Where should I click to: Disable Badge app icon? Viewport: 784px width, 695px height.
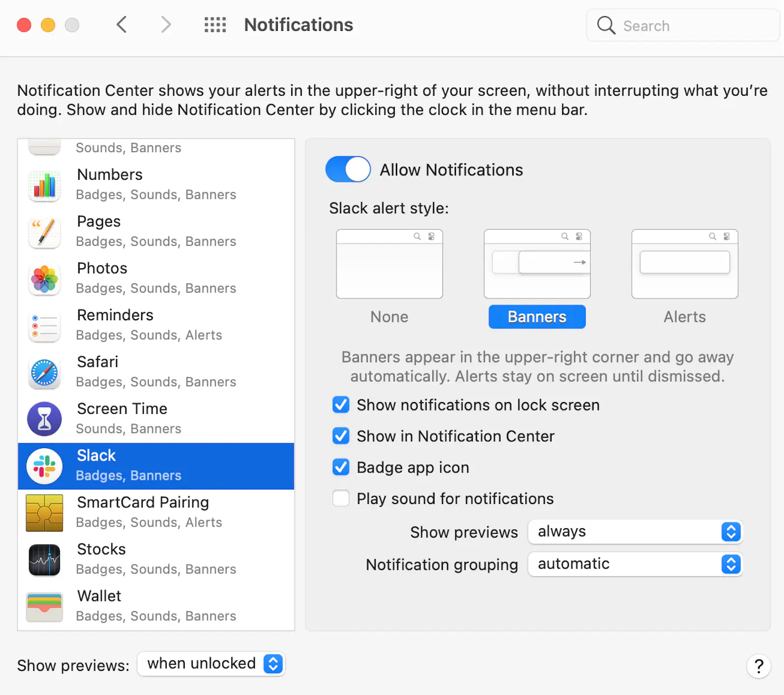(x=341, y=467)
